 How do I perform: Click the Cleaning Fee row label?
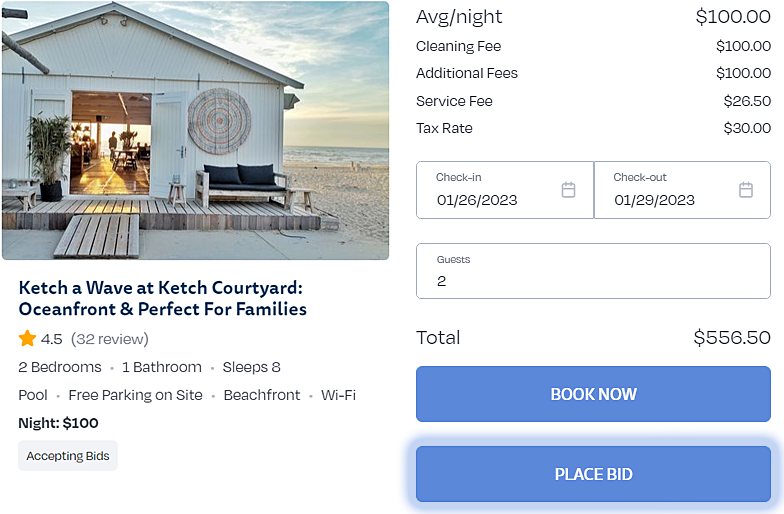pos(459,46)
